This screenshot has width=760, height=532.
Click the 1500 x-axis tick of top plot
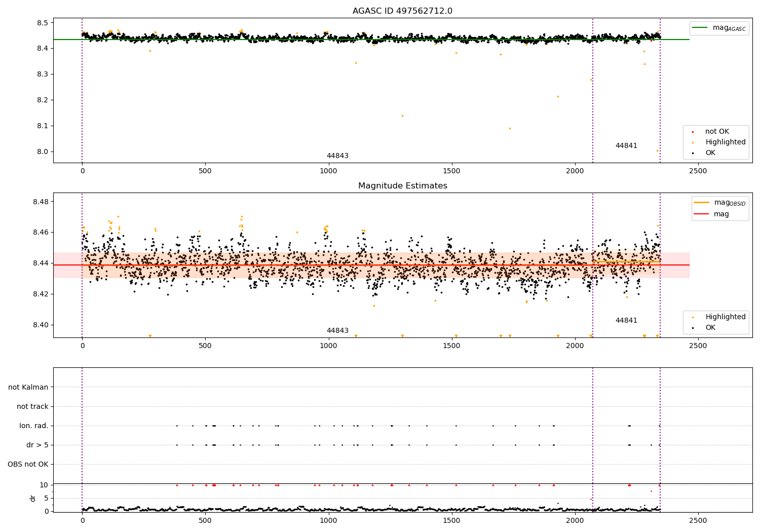(x=451, y=171)
